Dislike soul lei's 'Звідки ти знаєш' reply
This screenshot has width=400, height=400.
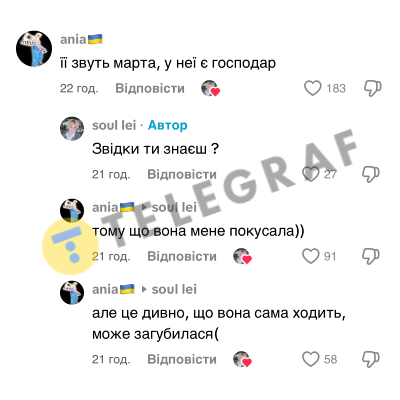click(371, 174)
